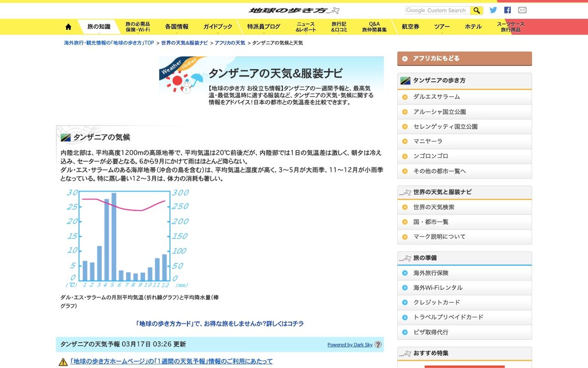Follow the アフリカの天気 breadcrumb link
This screenshot has height=368, width=588.
tap(230, 43)
